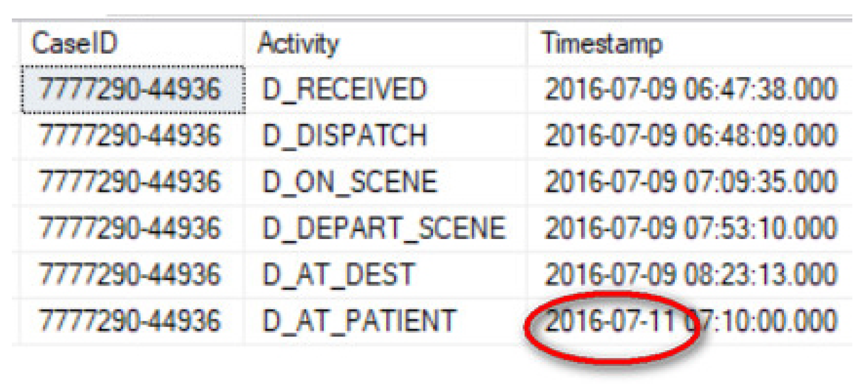Click timestamp 2016-07-09 08:23:13.000
This screenshot has width=868, height=384.
[x=689, y=275]
